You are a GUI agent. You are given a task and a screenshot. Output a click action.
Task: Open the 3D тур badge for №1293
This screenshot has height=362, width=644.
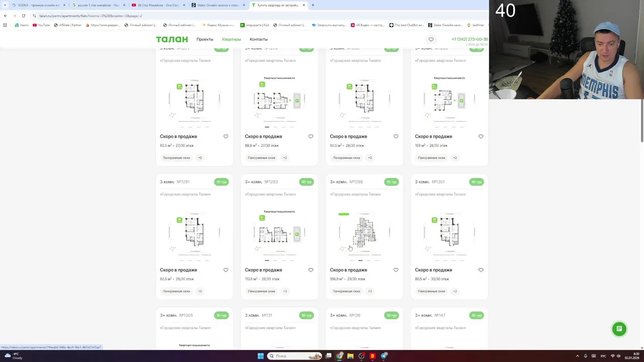(306, 182)
